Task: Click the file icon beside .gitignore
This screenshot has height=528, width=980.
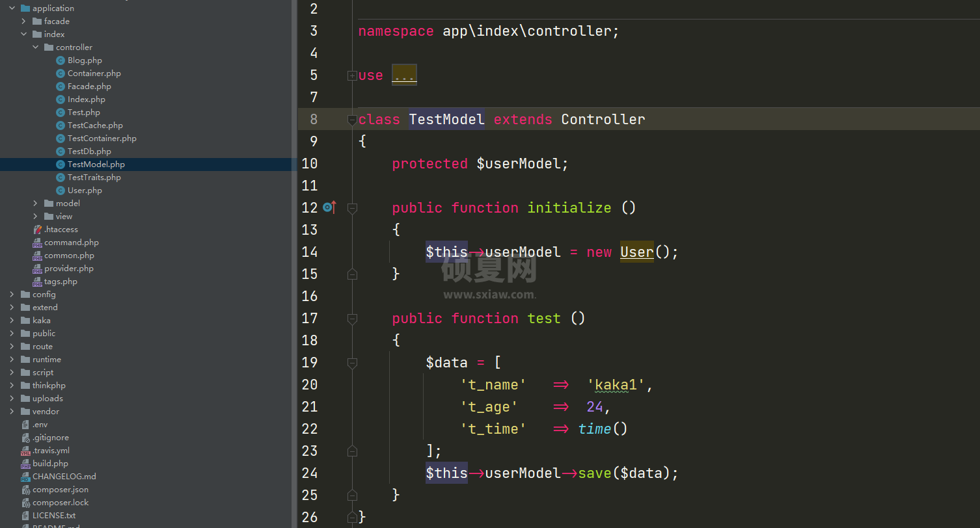Action: pyautogui.click(x=25, y=438)
